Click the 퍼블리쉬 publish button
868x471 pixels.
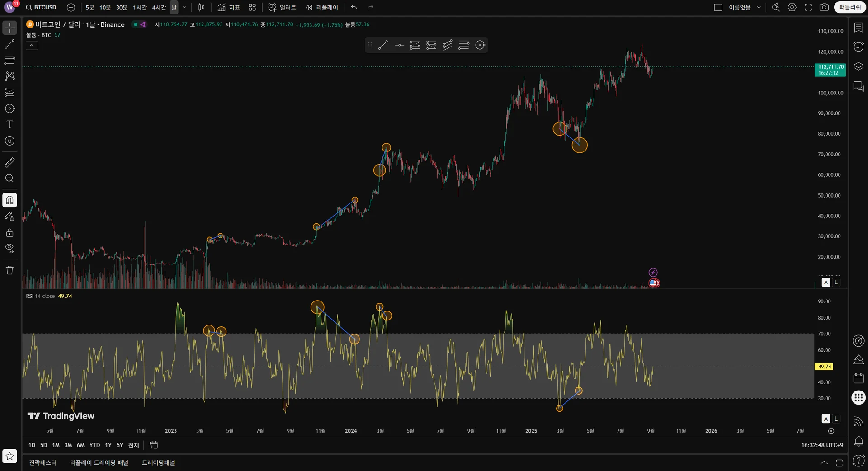[850, 7]
